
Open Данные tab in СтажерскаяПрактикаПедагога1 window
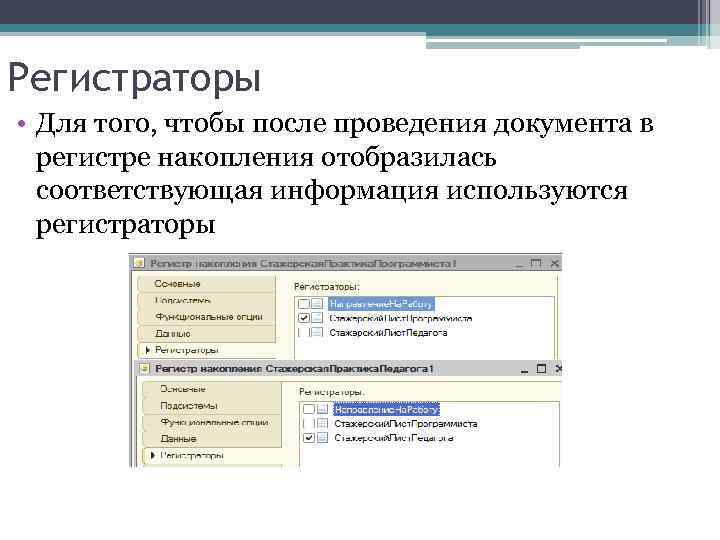coord(212,439)
